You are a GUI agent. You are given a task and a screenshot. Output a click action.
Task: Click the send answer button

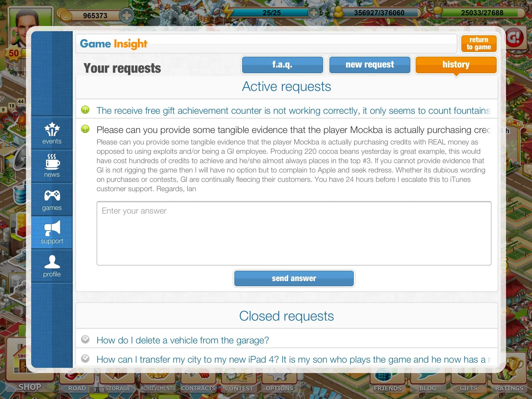click(294, 278)
